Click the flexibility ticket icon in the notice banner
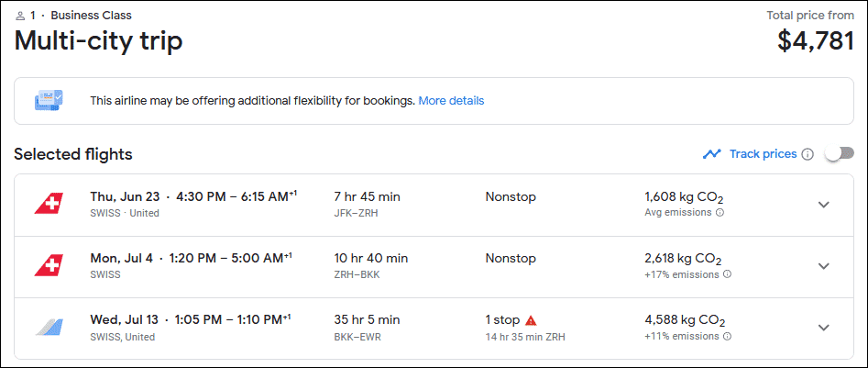This screenshot has height=368, width=868. [x=49, y=100]
